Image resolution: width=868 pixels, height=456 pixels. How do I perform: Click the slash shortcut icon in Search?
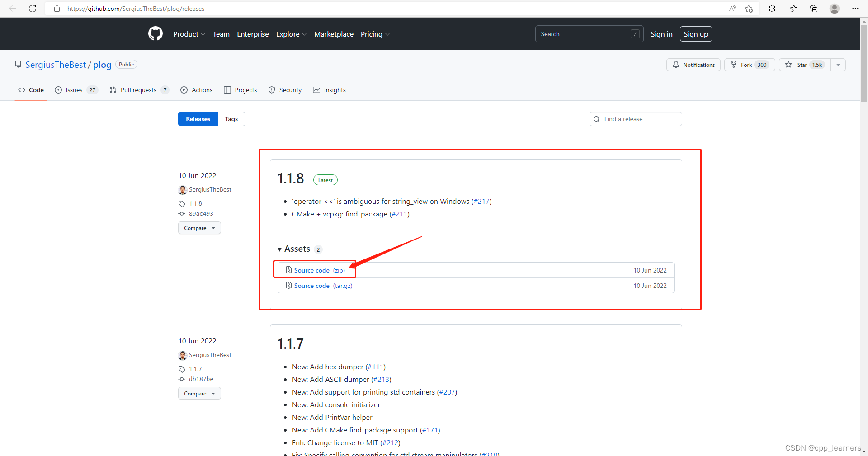coord(635,34)
